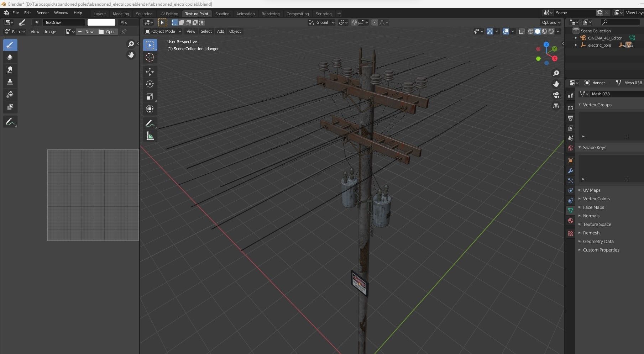Open the Object Mode dropdown
The width and height of the screenshot is (644, 354).
(x=163, y=31)
